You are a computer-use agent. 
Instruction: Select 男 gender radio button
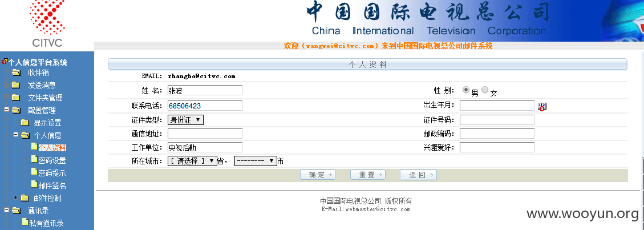(466, 90)
